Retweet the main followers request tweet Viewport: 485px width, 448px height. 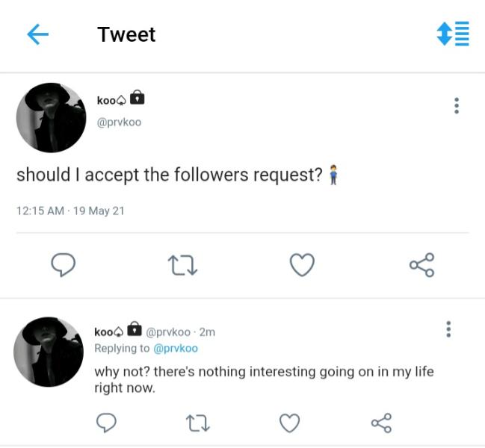(x=182, y=265)
